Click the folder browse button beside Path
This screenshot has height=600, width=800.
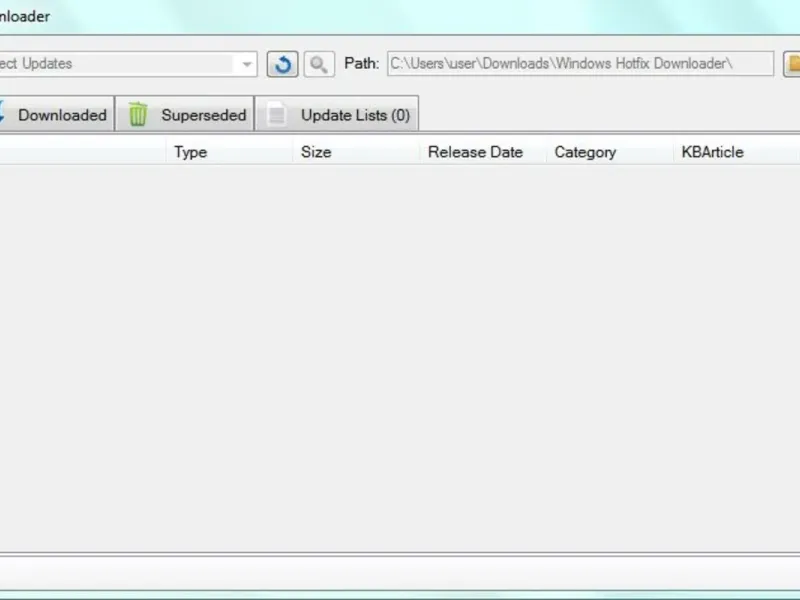click(x=792, y=64)
